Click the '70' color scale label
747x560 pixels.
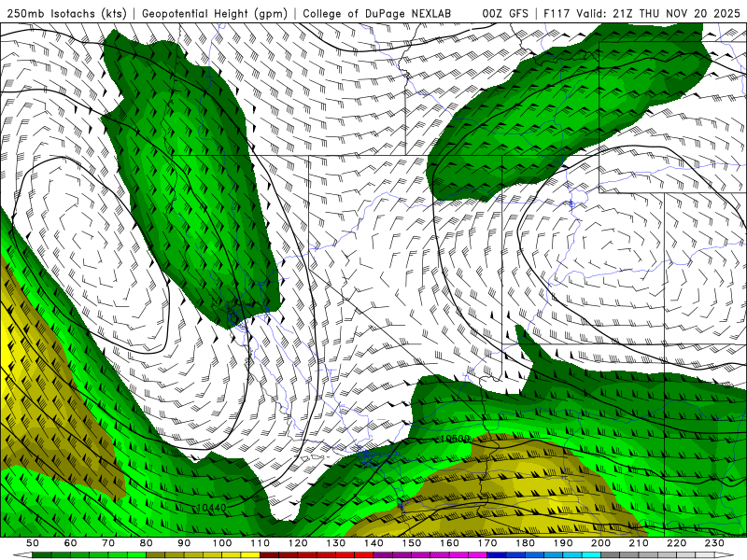pos(108,543)
